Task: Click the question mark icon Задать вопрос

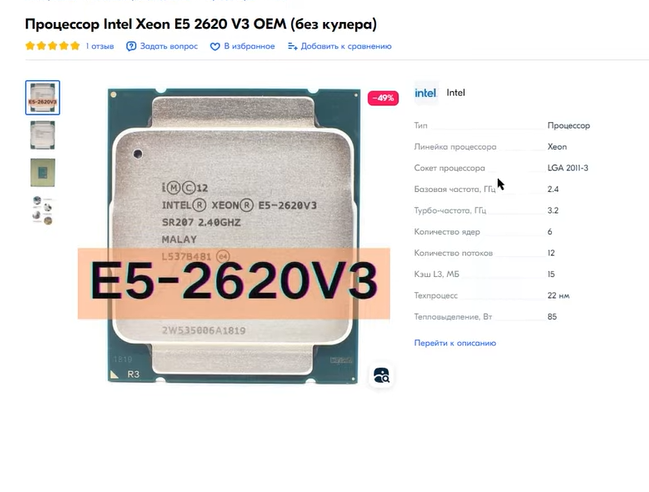Action: coord(131,46)
